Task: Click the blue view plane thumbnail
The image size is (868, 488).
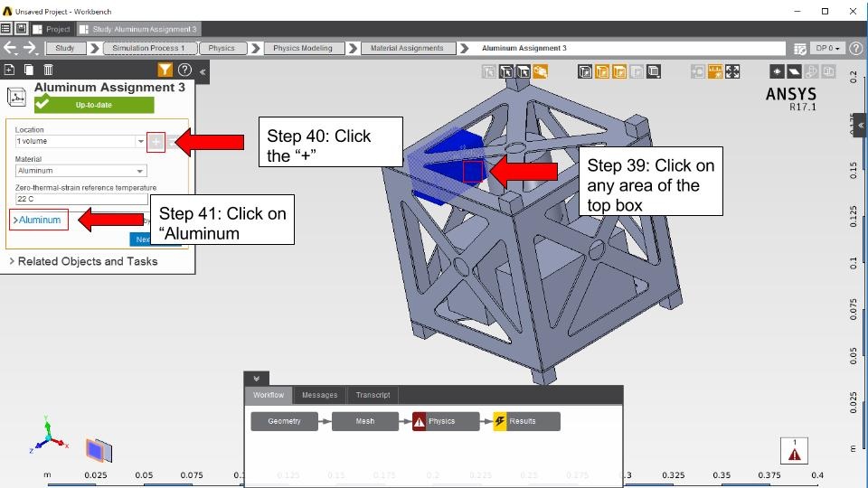Action: (99, 450)
